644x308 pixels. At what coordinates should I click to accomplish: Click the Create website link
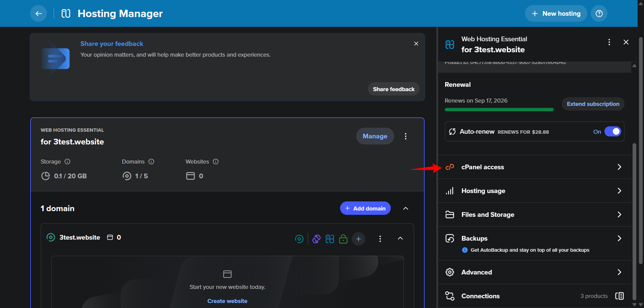(227, 301)
